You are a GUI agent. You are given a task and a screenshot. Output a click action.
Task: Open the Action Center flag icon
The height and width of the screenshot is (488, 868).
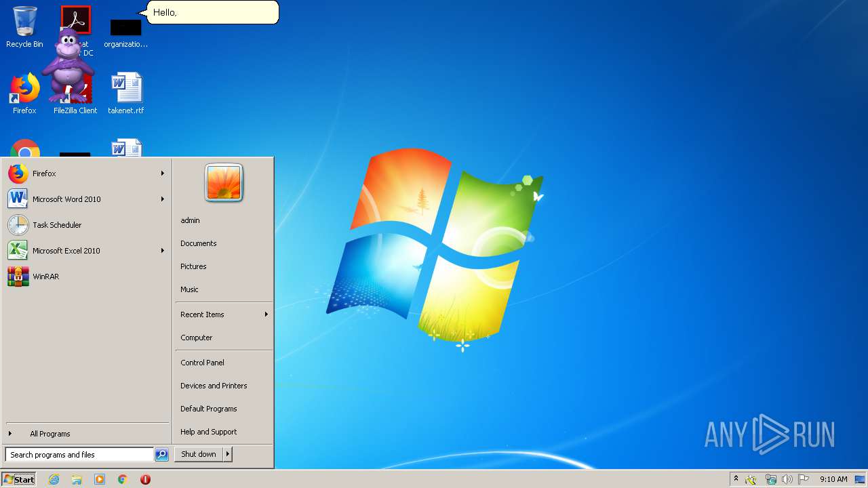pyautogui.click(x=804, y=479)
